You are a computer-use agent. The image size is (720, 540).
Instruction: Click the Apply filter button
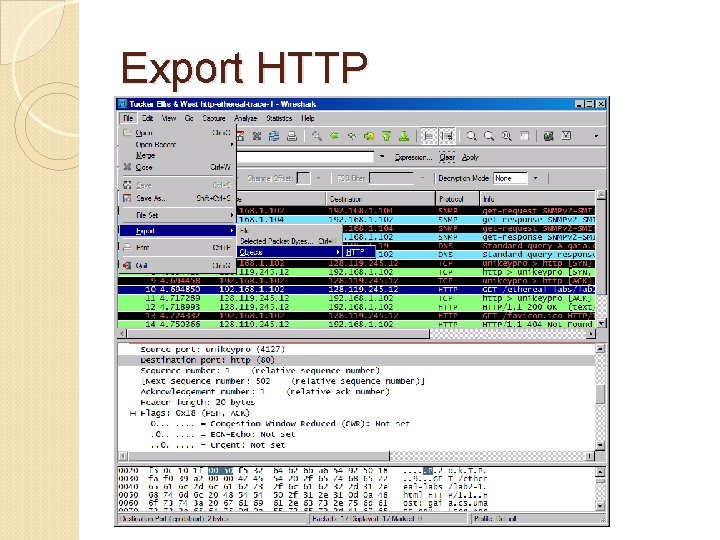[470, 157]
